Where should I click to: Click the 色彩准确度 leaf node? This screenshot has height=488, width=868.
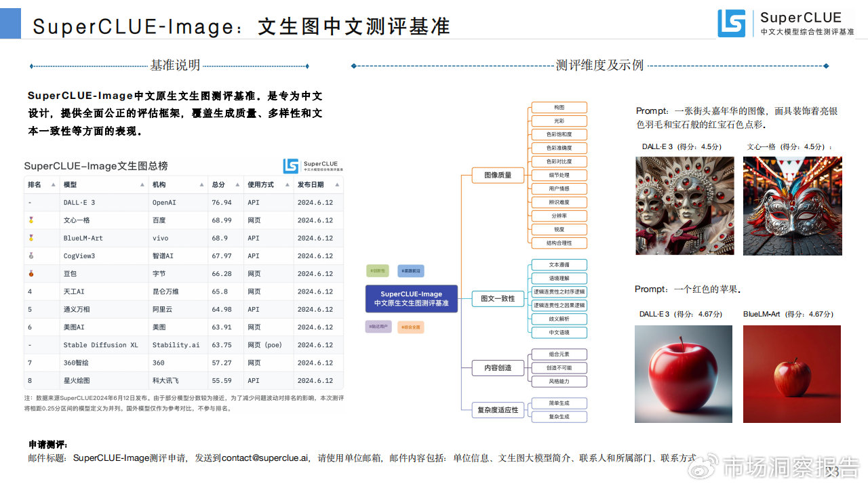pyautogui.click(x=559, y=148)
